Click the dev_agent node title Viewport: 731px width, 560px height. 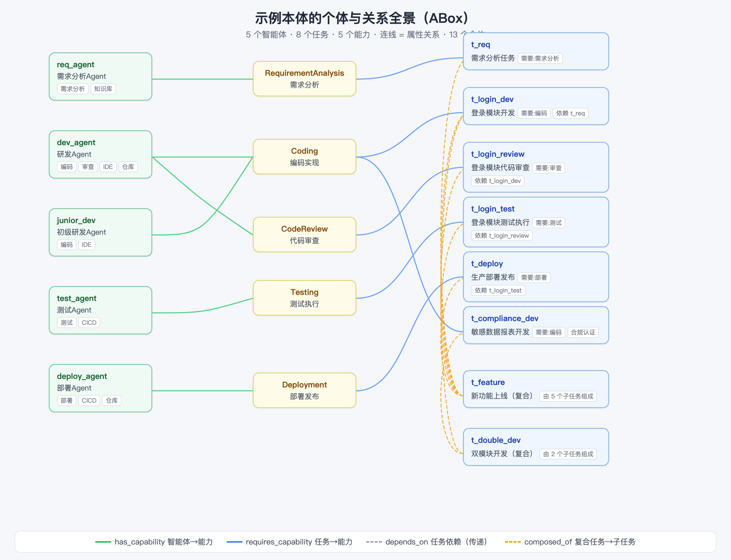(76, 142)
